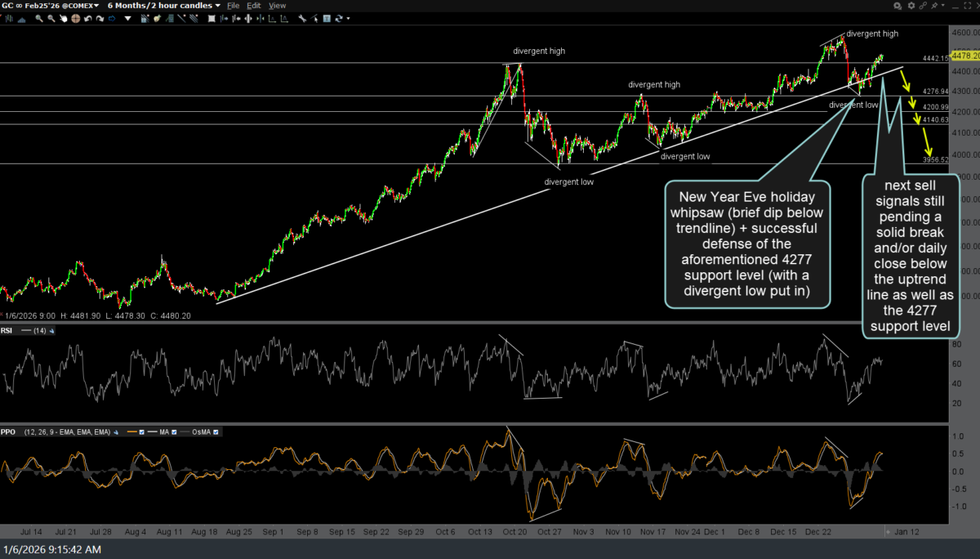Open the pin icon dropdown arrow
Screen dimensions: 980x559
coord(943,6)
